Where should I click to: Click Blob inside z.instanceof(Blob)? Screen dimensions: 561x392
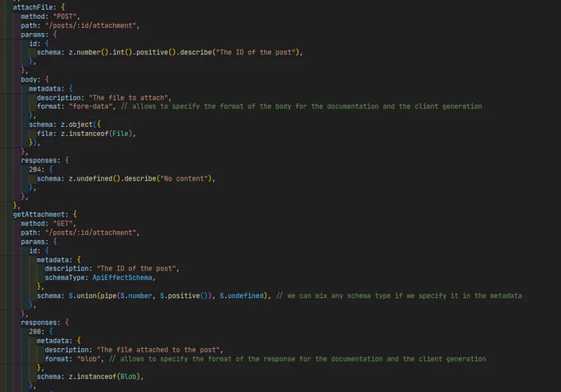coord(128,376)
